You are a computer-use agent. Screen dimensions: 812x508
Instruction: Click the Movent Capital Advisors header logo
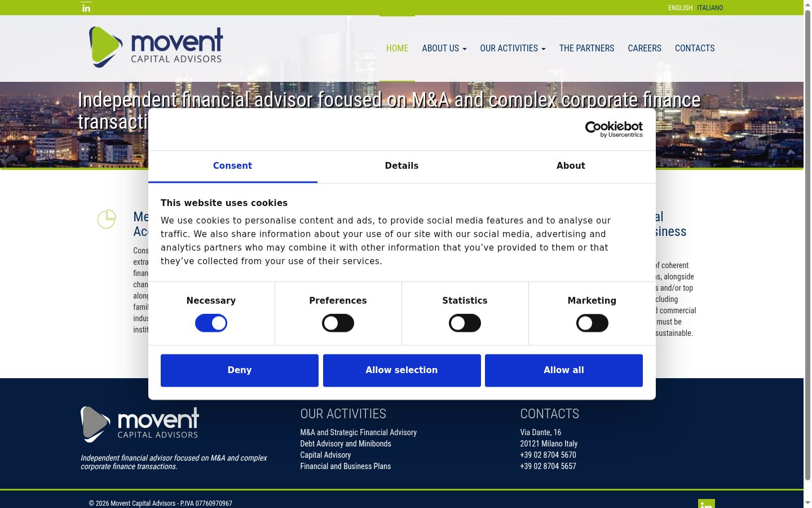[156, 47]
